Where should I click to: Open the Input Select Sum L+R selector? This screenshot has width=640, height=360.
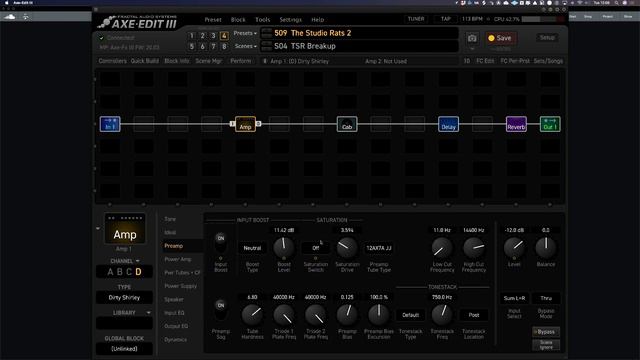514,298
